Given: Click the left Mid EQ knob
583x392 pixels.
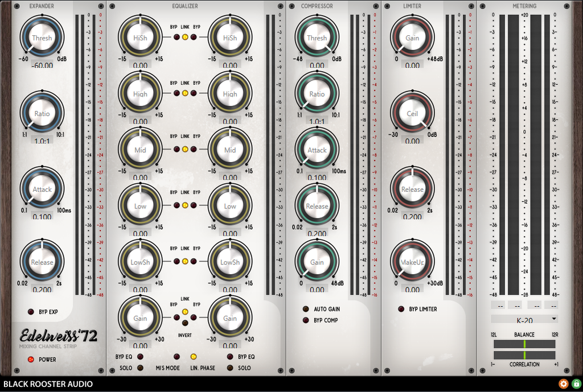Looking at the screenshot, I should 140,150.
